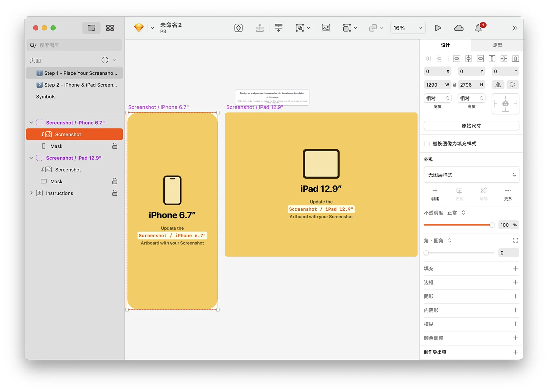Collapse the pages list chevron
The image size is (548, 392).
[x=114, y=60]
